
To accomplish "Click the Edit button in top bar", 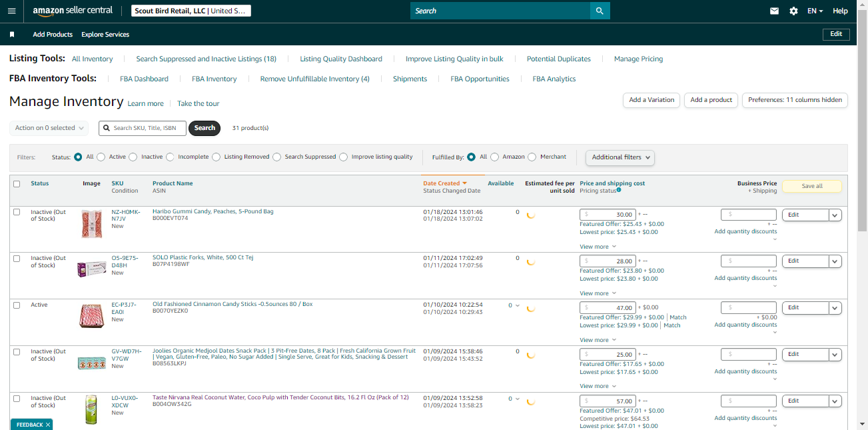I will (x=836, y=34).
